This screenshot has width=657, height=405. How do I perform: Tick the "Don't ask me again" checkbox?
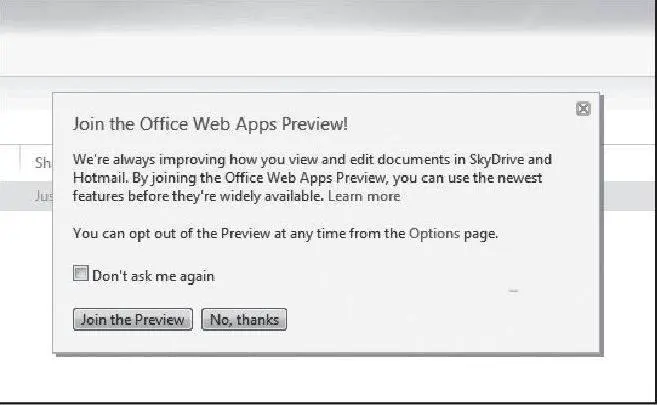81,274
